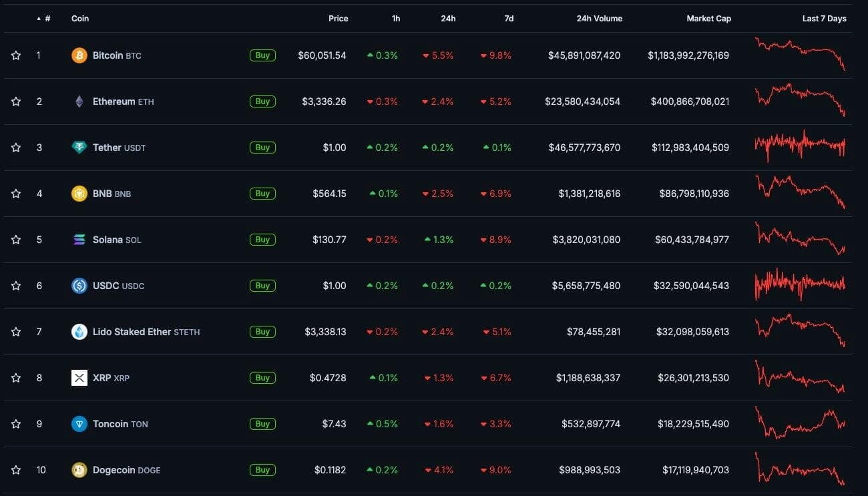The height and width of the screenshot is (496, 868).
Task: Open the XRP coin name link
Action: 111,378
